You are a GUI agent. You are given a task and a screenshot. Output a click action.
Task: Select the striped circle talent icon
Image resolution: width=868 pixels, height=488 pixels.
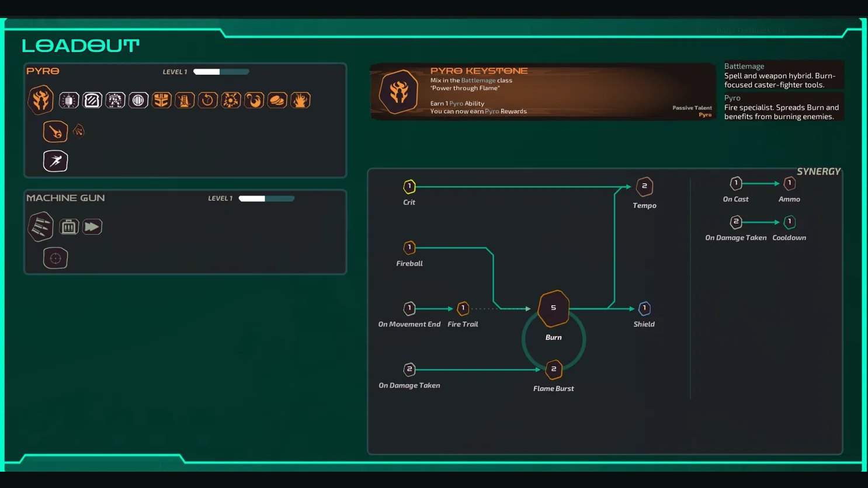pyautogui.click(x=138, y=100)
